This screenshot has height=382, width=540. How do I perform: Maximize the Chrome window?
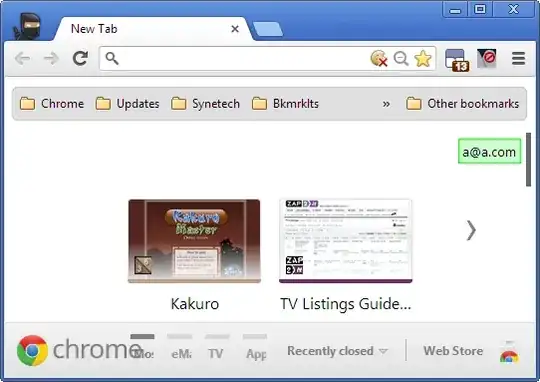(x=480, y=9)
